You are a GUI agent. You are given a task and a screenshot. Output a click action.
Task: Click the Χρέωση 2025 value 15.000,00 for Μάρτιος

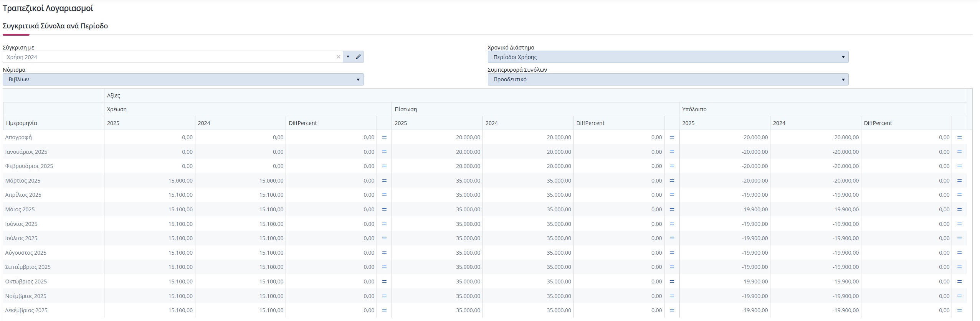tap(180, 181)
